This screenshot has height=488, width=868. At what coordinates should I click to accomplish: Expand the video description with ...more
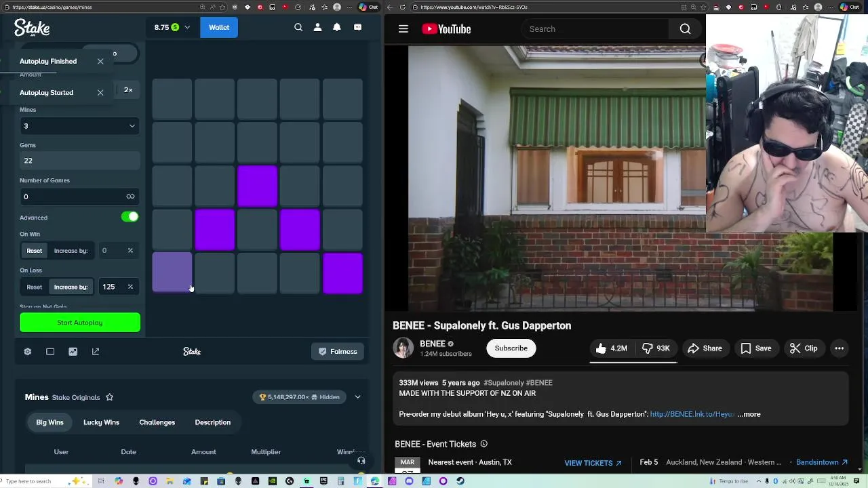tap(749, 414)
